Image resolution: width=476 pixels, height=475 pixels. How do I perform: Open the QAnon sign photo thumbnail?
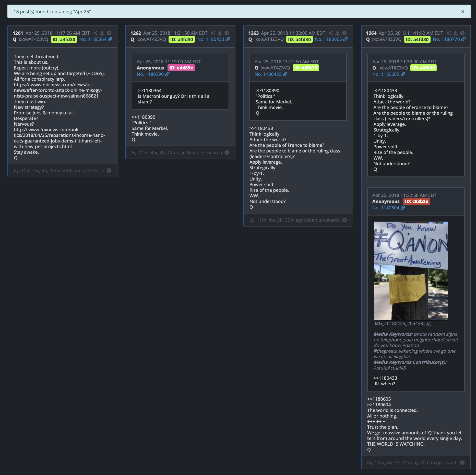(411, 271)
